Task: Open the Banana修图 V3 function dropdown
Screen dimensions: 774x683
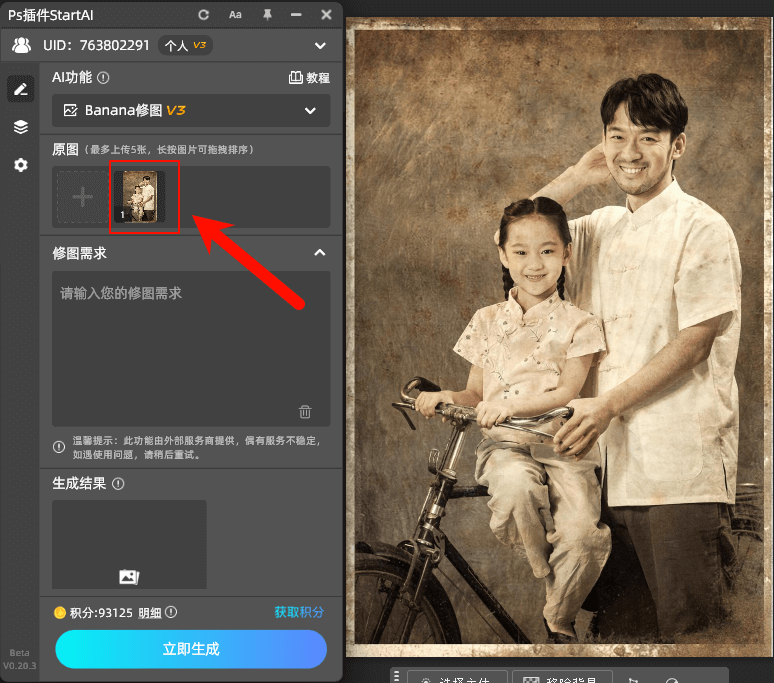Action: (x=190, y=111)
